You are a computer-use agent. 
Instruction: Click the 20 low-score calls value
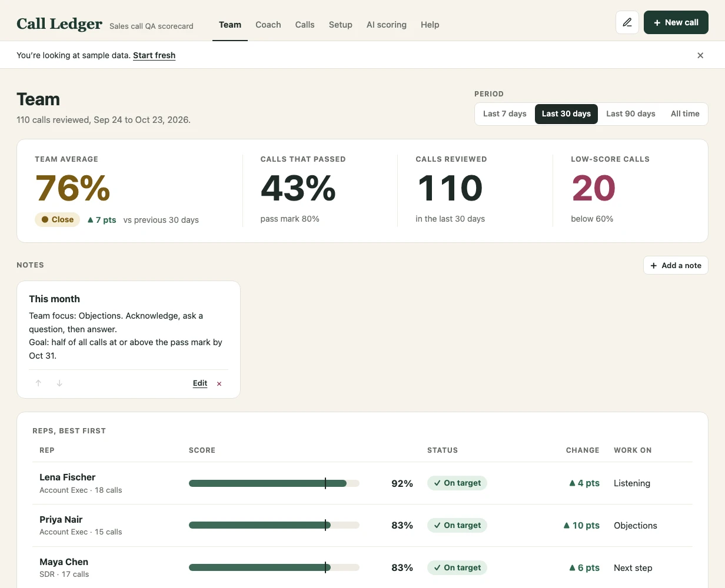pos(593,188)
